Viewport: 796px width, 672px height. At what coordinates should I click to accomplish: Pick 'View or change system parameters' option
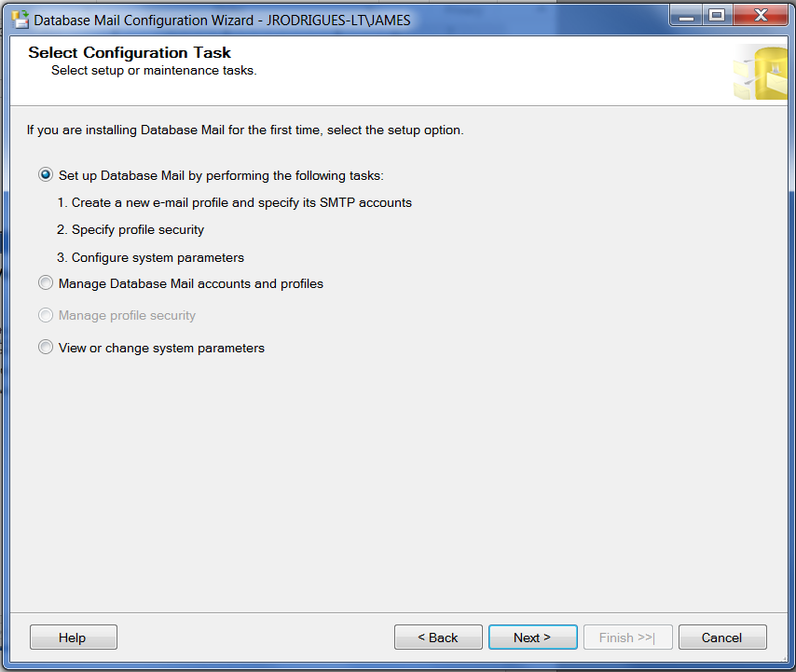pyautogui.click(x=46, y=348)
